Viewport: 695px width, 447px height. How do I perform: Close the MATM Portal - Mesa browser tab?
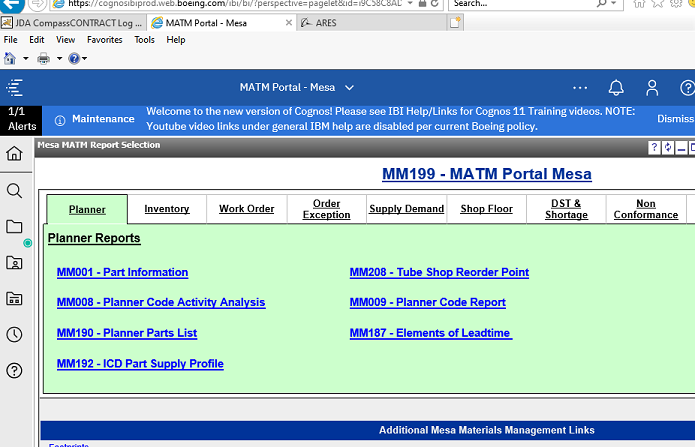[x=289, y=23]
